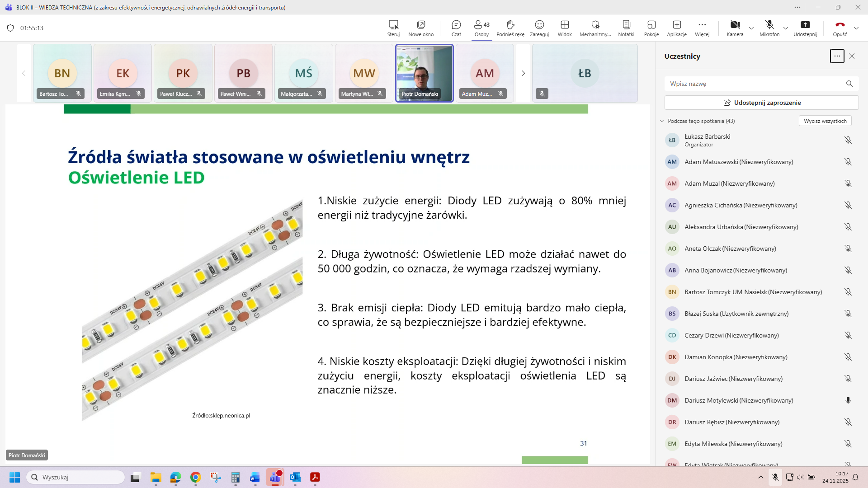868x488 pixels.
Task: Expand the Kamera options dropdown arrow
Action: click(x=751, y=28)
